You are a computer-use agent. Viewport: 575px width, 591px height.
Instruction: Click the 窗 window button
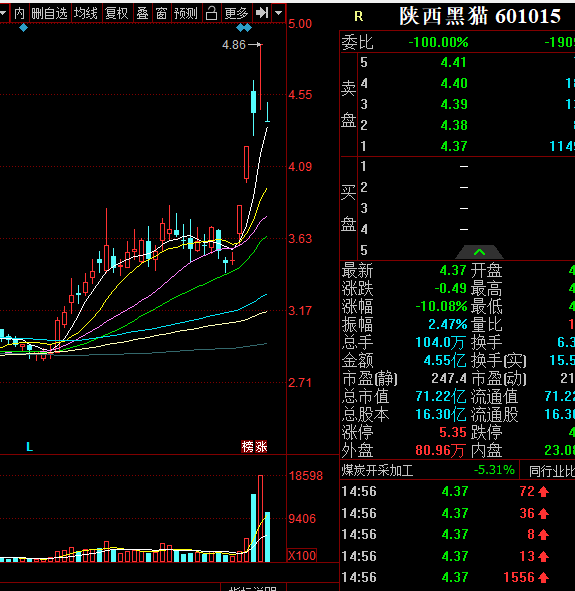[161, 14]
